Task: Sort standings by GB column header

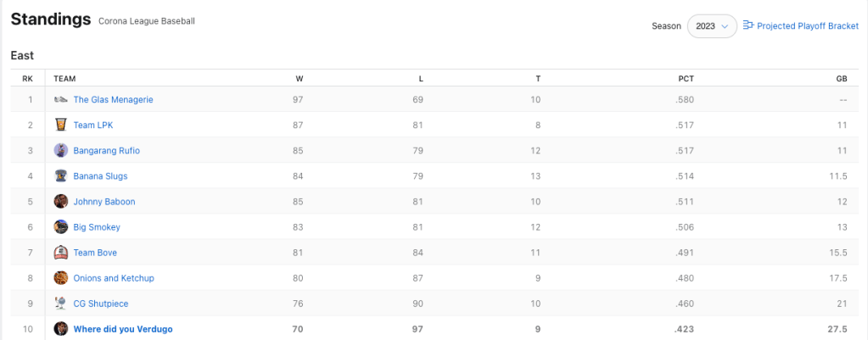Action: click(x=841, y=79)
